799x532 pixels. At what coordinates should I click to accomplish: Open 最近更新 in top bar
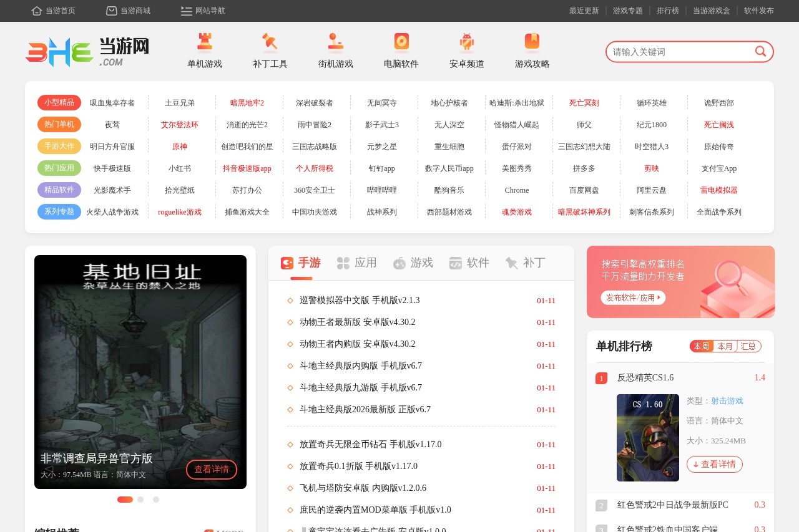(x=584, y=11)
